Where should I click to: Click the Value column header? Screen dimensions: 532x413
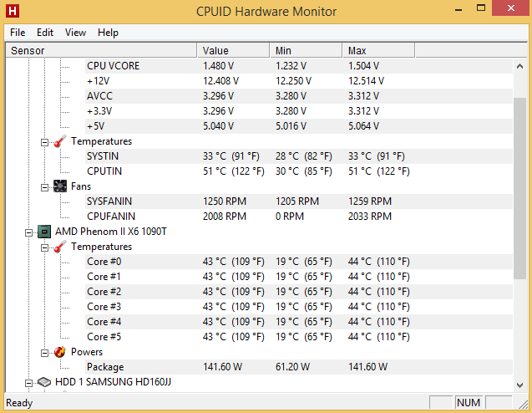click(234, 51)
